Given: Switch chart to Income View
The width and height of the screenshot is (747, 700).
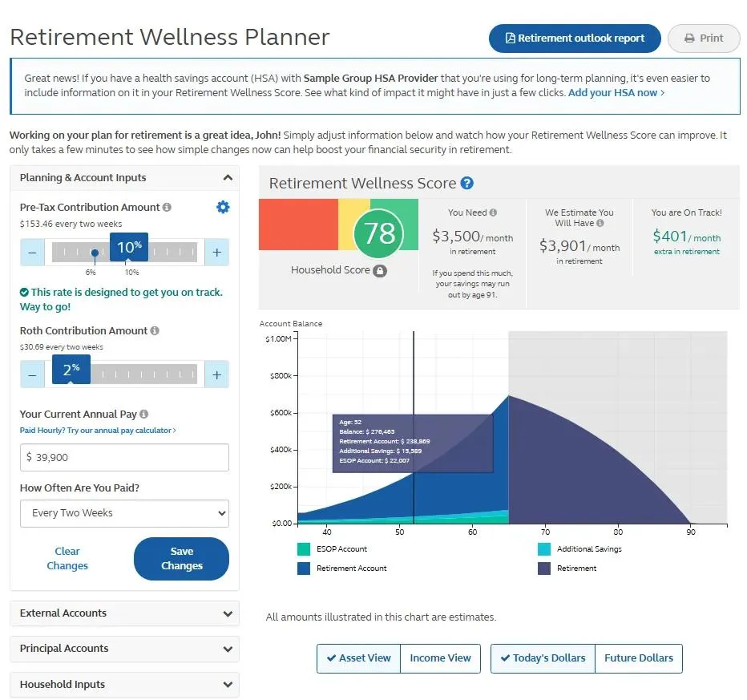Looking at the screenshot, I should [440, 658].
